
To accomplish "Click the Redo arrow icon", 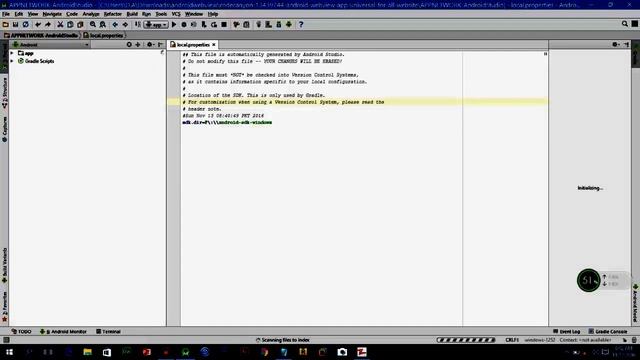I will [48, 24].
